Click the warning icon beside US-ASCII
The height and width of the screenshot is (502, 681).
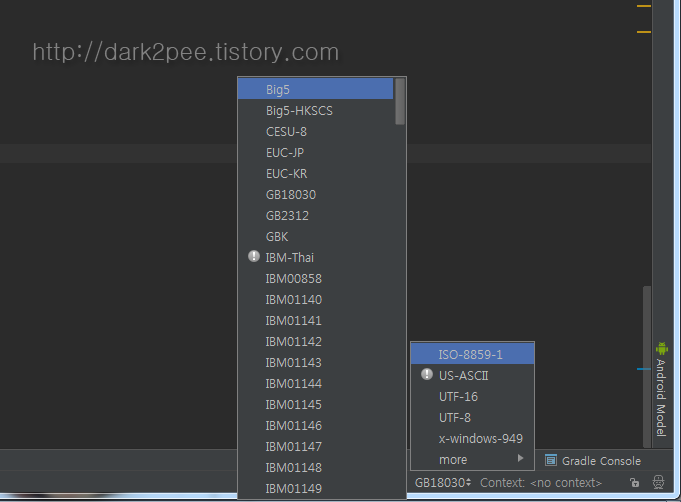tap(427, 374)
